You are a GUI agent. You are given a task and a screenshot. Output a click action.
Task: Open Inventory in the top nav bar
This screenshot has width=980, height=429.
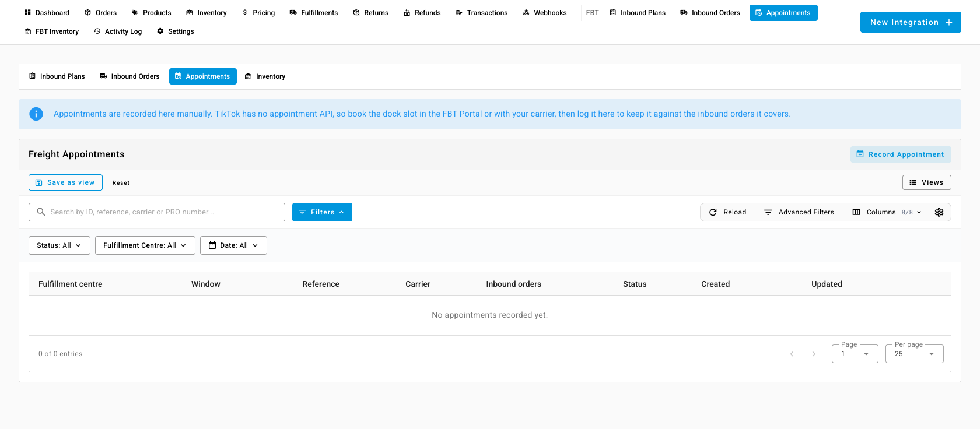coord(206,13)
